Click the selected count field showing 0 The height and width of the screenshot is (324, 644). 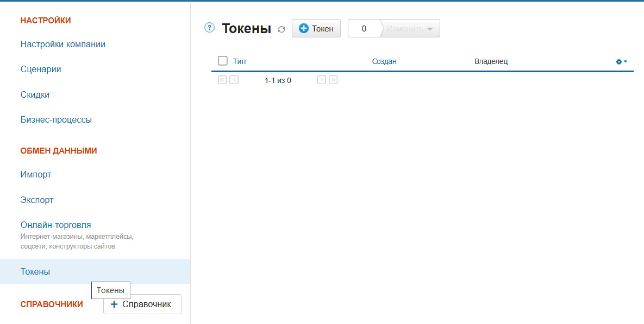[x=364, y=29]
